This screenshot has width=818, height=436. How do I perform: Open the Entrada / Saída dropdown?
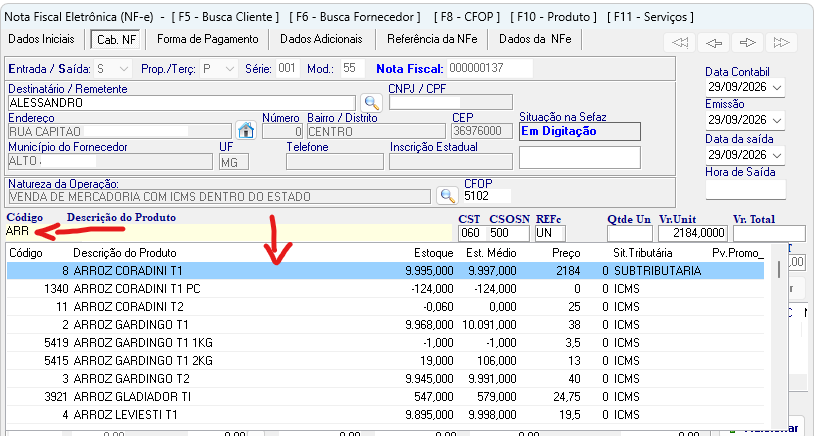click(123, 69)
